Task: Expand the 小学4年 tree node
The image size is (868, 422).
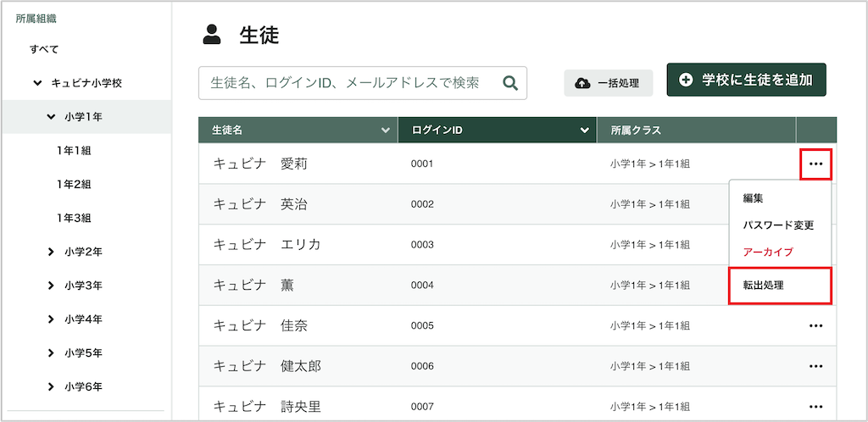Action: [x=51, y=319]
